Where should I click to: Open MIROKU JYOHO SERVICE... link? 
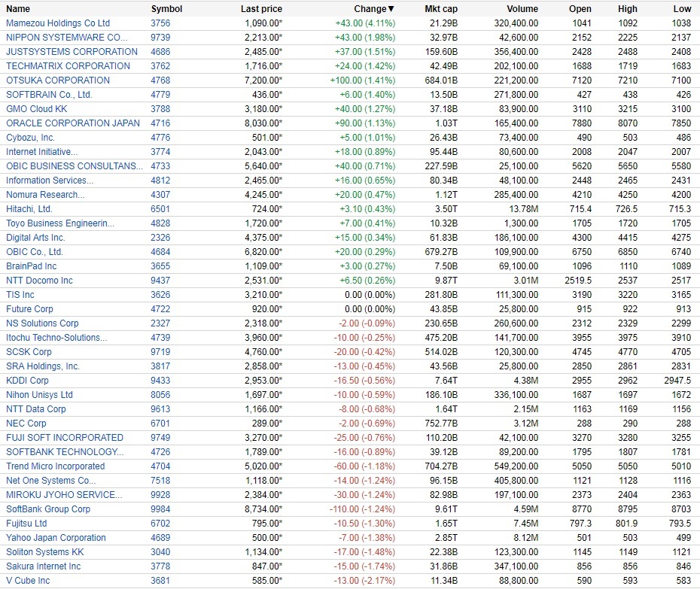64,494
